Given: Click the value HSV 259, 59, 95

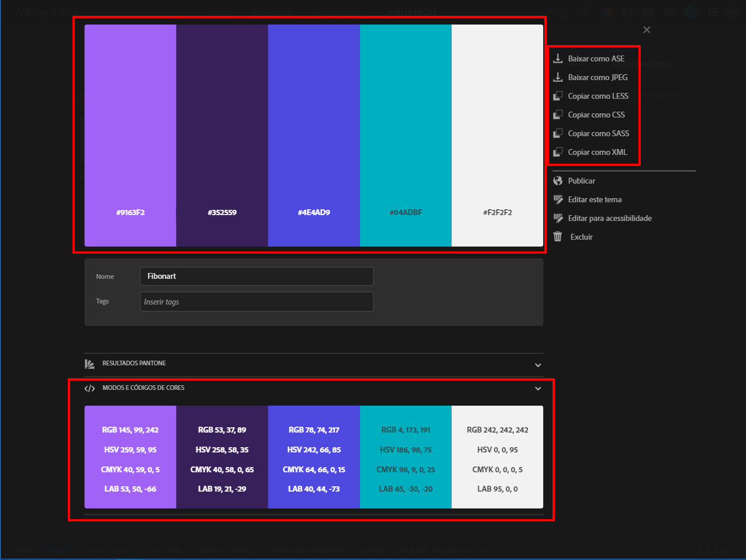Looking at the screenshot, I should [130, 450].
